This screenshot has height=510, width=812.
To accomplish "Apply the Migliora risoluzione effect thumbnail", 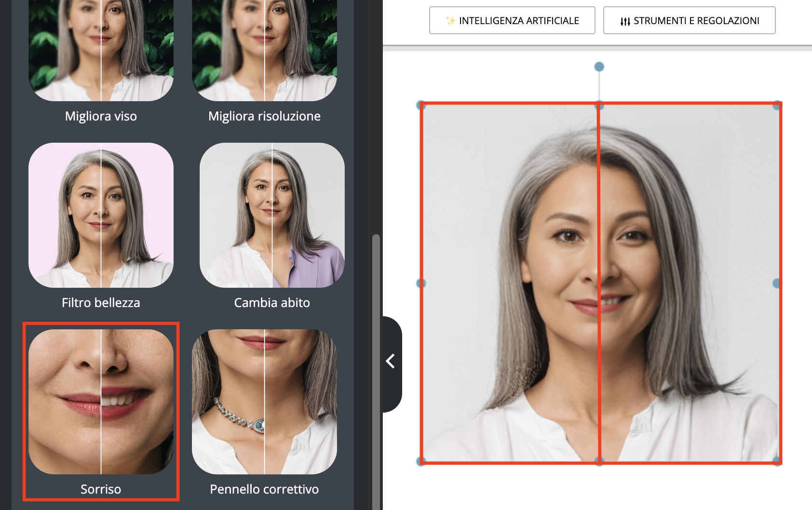I will coord(264,51).
